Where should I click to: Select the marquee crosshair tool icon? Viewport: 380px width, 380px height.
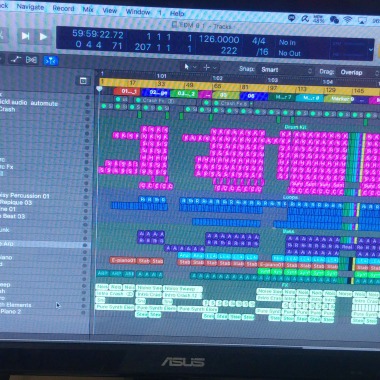click(206, 68)
